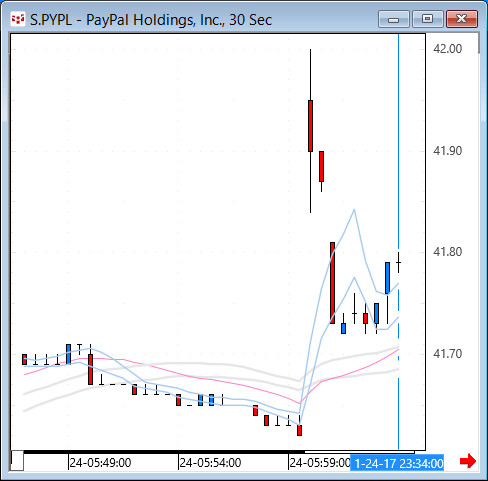Click the 24-05:54:00 time label
The image size is (488, 481).
click(x=210, y=463)
